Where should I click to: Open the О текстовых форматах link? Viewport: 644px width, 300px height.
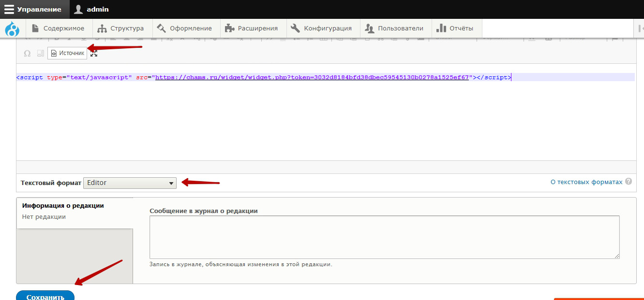pos(586,182)
